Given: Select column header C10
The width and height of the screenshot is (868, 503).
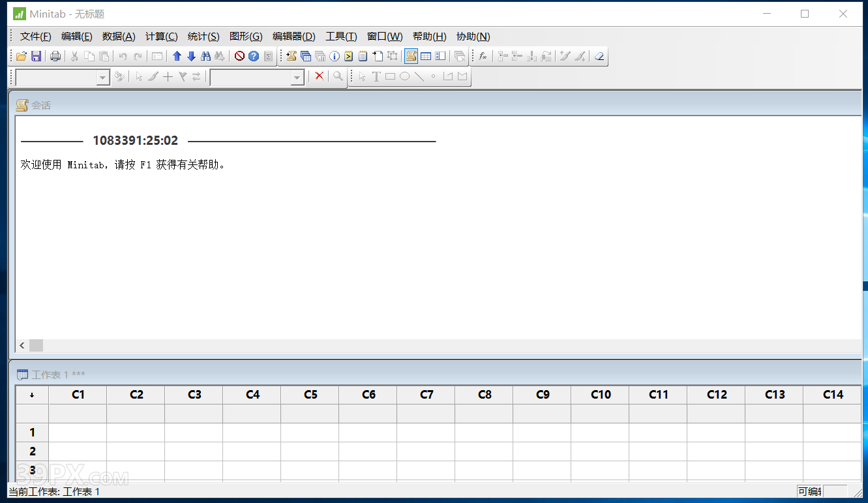Looking at the screenshot, I should coord(600,395).
